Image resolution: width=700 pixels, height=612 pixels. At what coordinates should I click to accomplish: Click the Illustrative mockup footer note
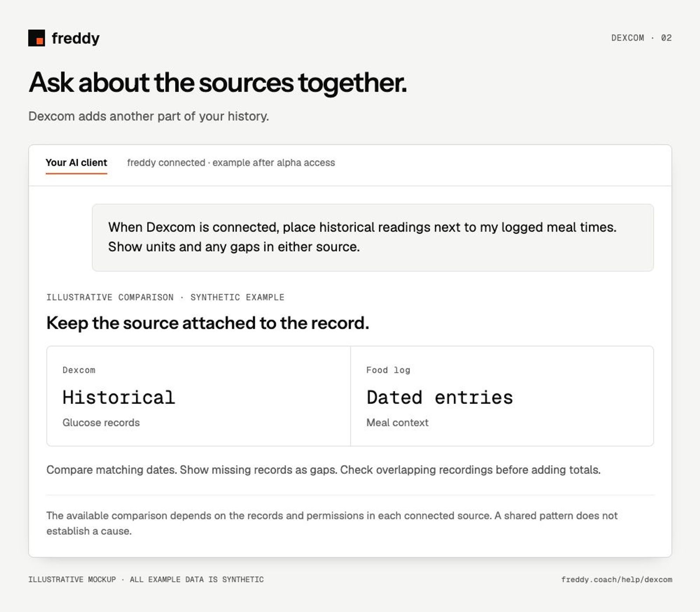[x=146, y=580]
